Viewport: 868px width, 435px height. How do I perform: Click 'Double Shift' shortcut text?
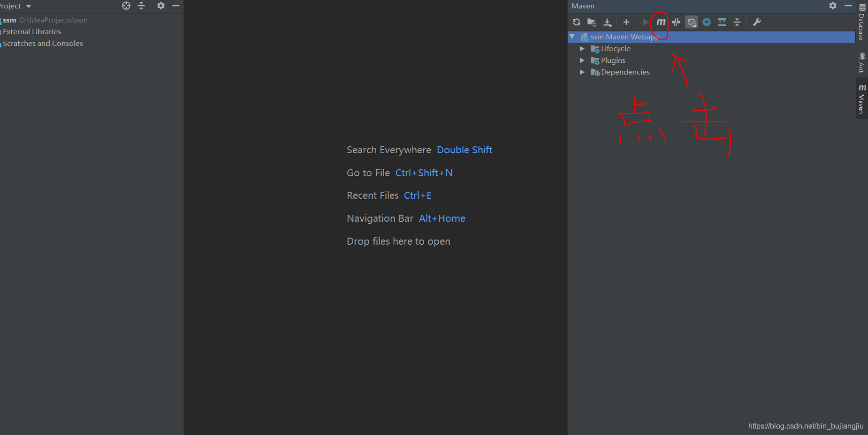point(464,150)
